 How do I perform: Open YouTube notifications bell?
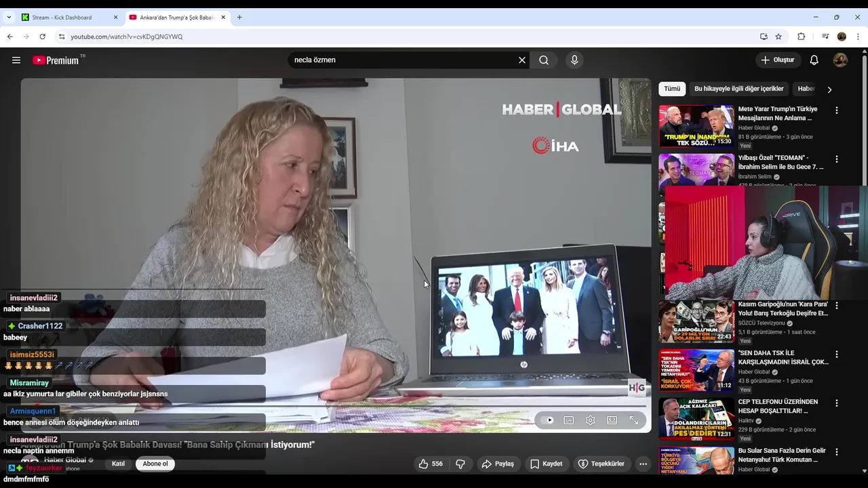(814, 60)
